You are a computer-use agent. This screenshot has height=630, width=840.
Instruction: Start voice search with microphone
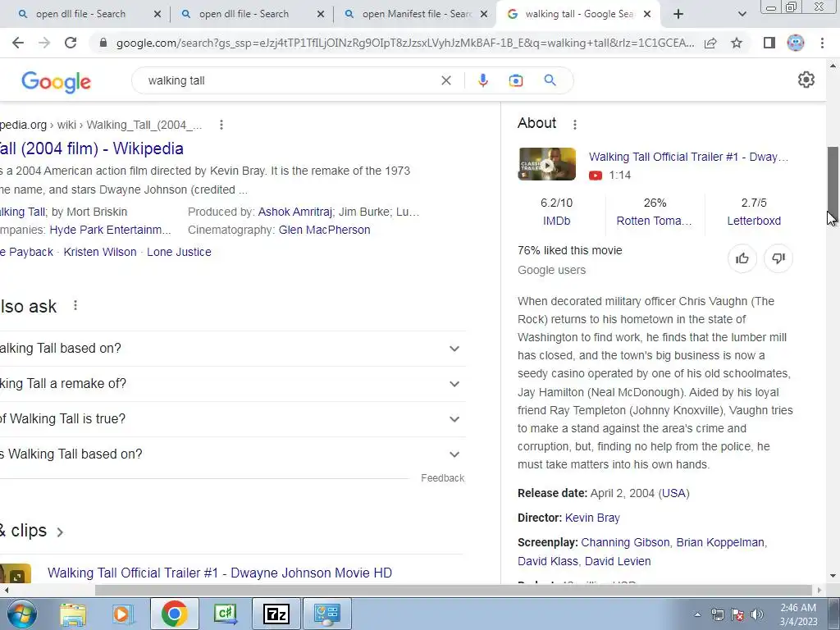pyautogui.click(x=482, y=80)
